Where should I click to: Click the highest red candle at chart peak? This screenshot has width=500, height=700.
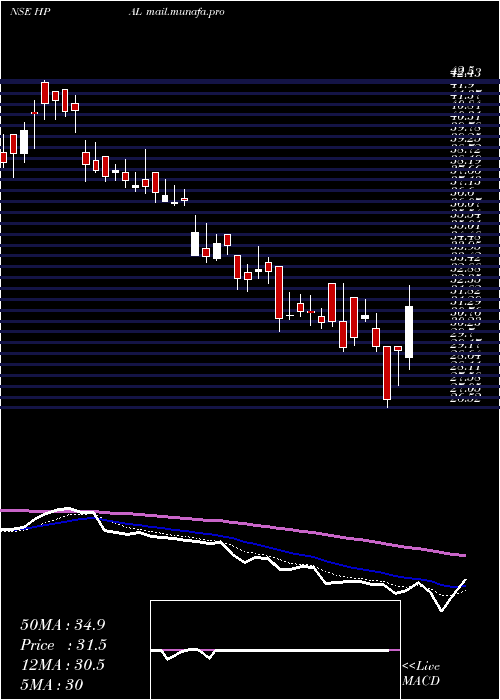45,93
